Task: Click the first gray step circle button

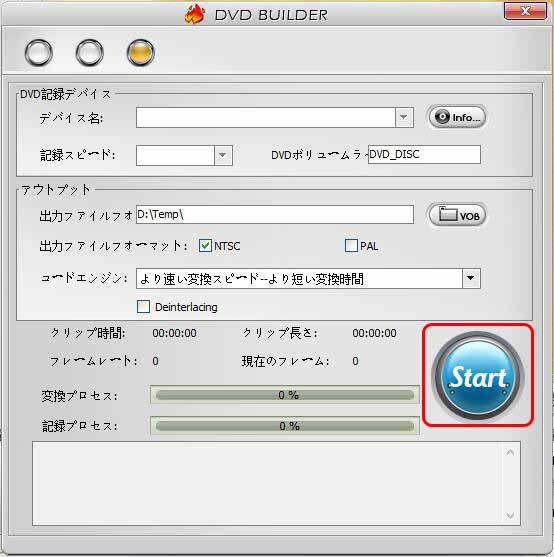Action: pos(39,53)
